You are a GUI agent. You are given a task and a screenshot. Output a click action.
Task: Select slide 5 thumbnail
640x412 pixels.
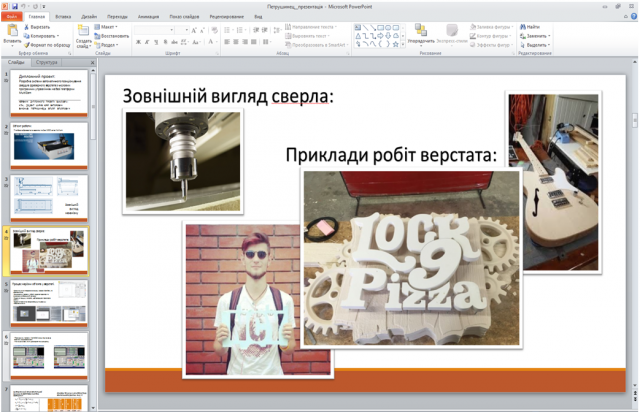(x=49, y=303)
